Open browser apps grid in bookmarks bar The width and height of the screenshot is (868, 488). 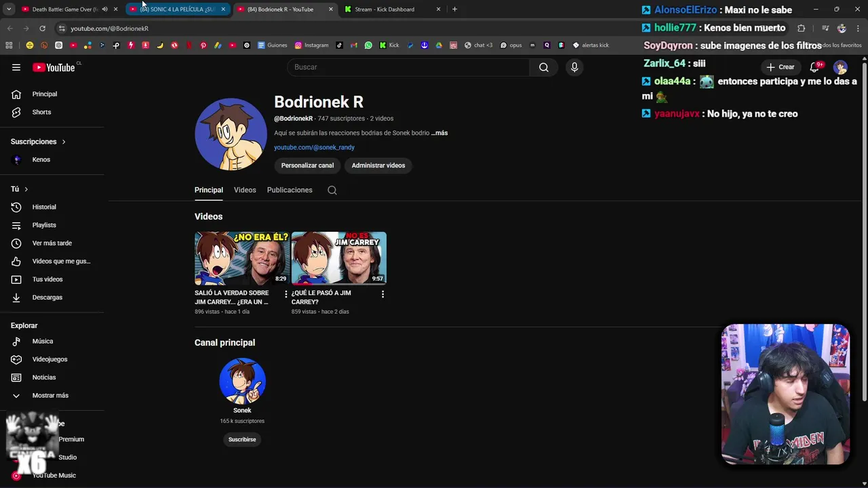9,45
